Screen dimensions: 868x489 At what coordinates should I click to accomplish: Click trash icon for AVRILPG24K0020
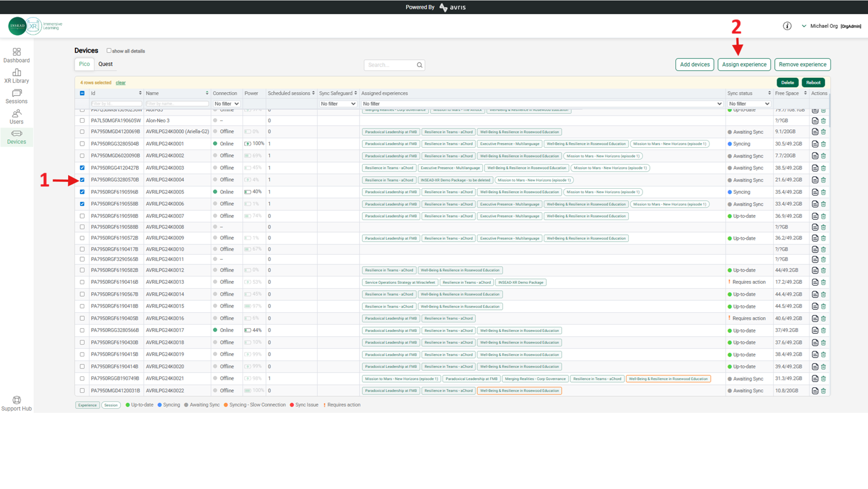(x=823, y=367)
